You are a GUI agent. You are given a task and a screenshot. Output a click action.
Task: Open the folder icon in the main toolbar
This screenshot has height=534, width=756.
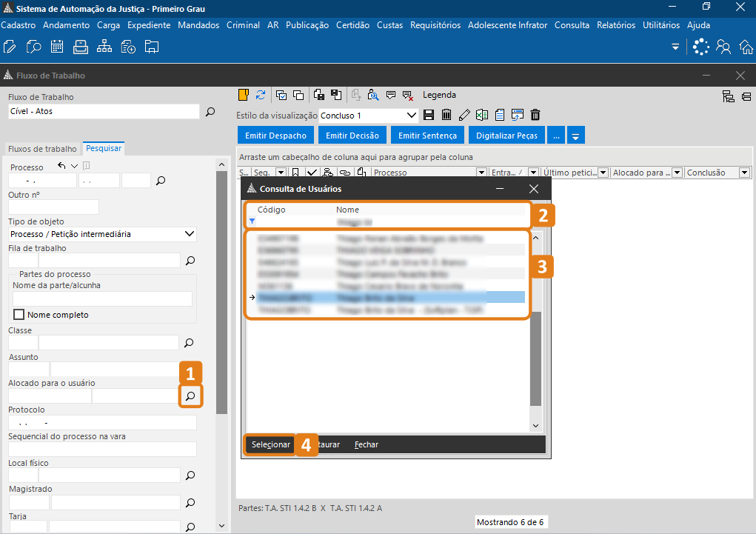(x=151, y=47)
